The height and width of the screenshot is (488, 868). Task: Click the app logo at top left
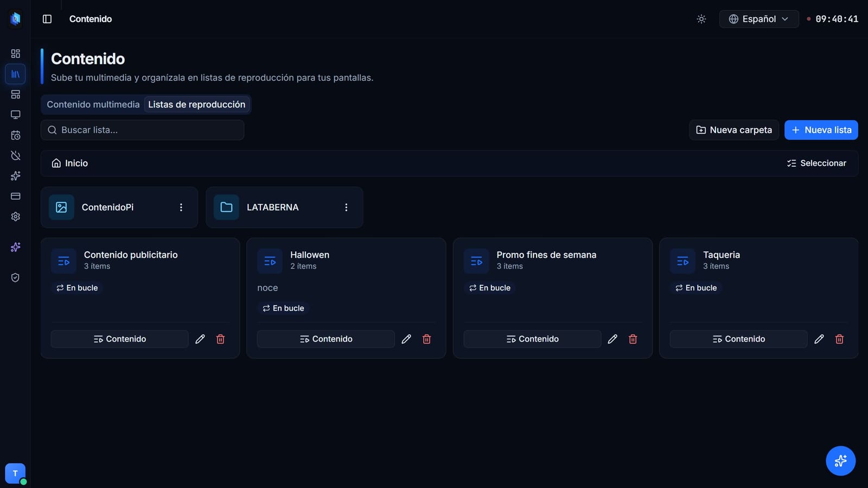click(15, 19)
